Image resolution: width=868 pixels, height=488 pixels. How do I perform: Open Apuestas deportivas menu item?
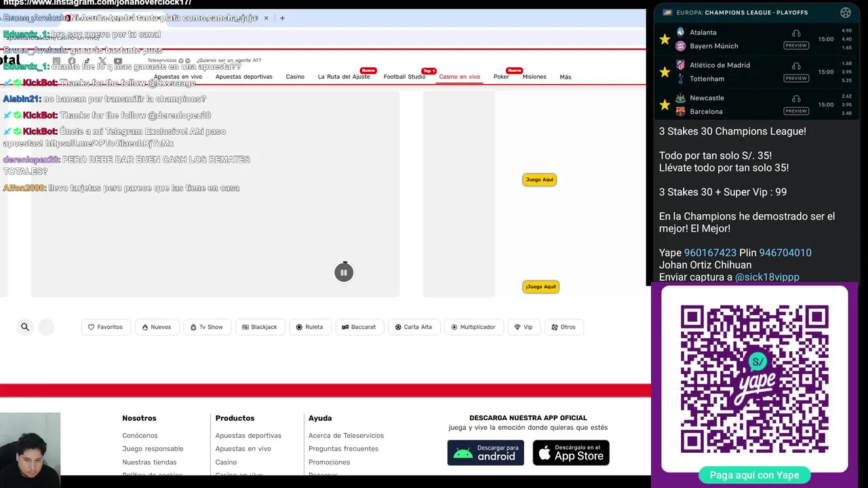(244, 77)
